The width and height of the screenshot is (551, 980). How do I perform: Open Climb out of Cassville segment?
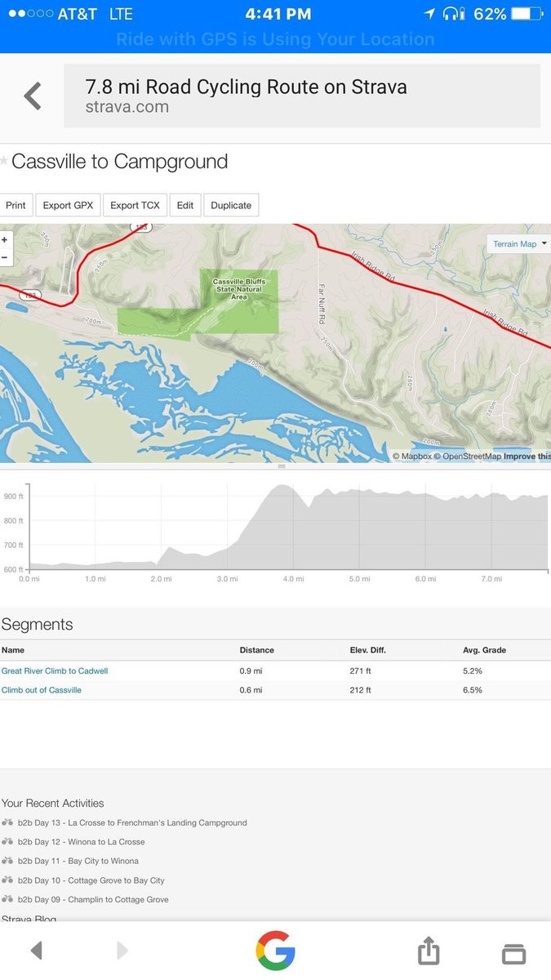[x=42, y=690]
